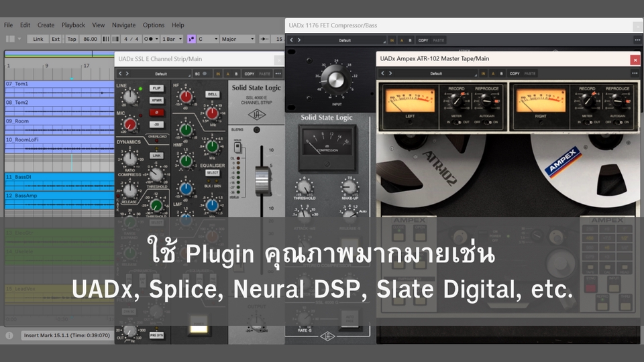
Task: Click the Link sync button
Action: point(38,39)
